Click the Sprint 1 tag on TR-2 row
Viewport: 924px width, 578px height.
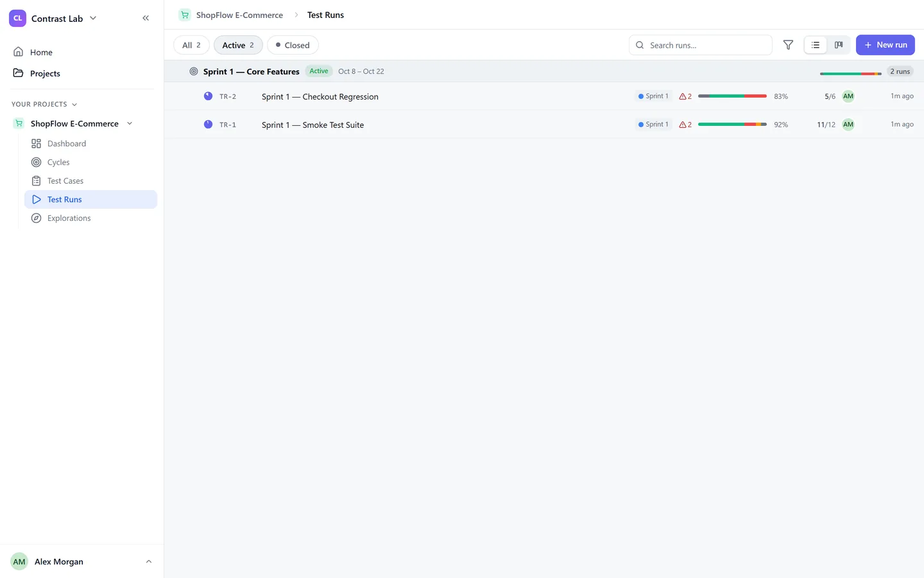[653, 96]
